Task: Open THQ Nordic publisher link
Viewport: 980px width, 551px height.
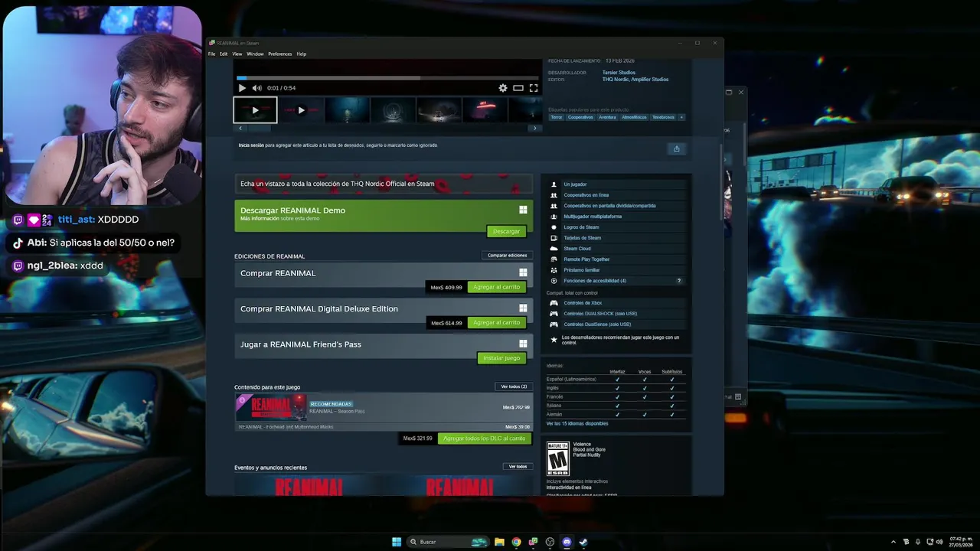Action: coord(614,80)
